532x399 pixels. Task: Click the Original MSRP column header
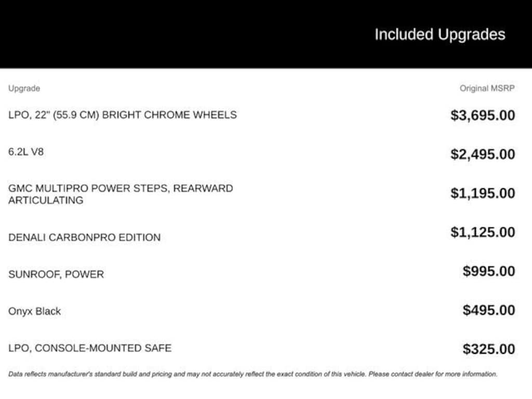point(487,88)
